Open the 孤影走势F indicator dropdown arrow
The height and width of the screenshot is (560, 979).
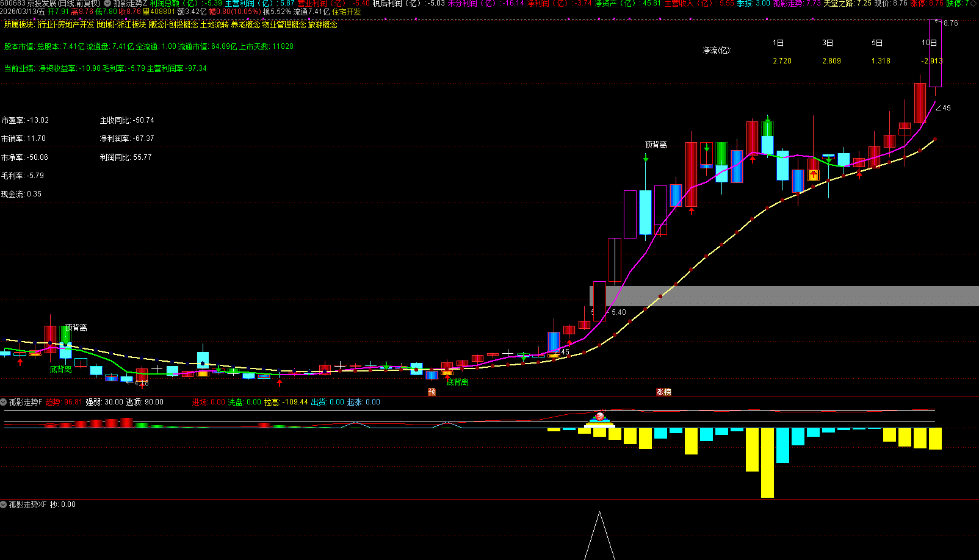coord(4,402)
